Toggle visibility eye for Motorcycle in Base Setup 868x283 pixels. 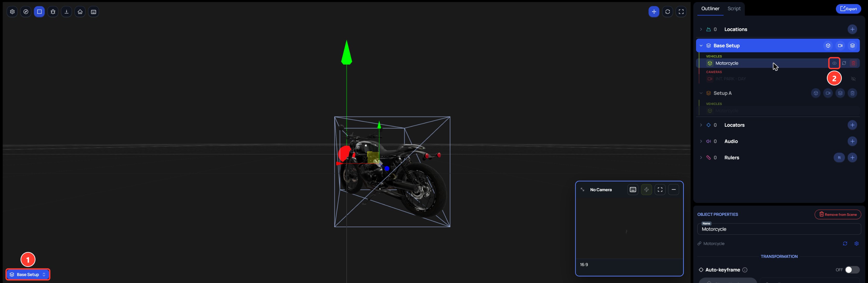click(834, 63)
